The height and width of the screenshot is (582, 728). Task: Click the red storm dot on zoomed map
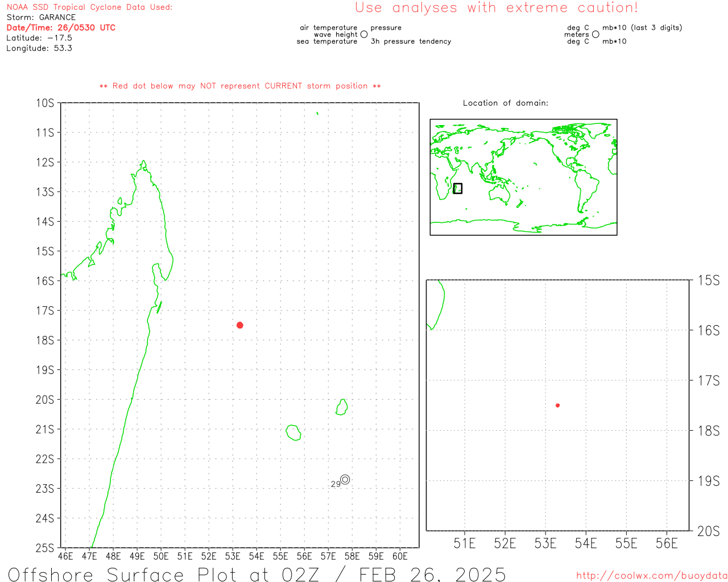[558, 405]
